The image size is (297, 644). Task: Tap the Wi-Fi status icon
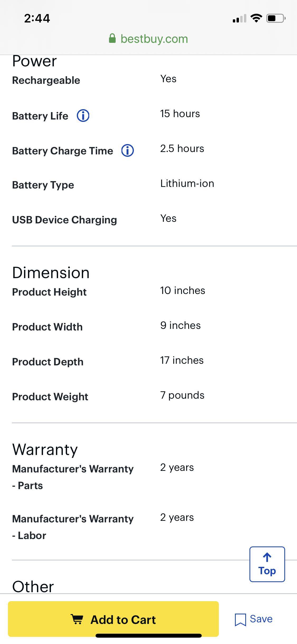click(256, 18)
